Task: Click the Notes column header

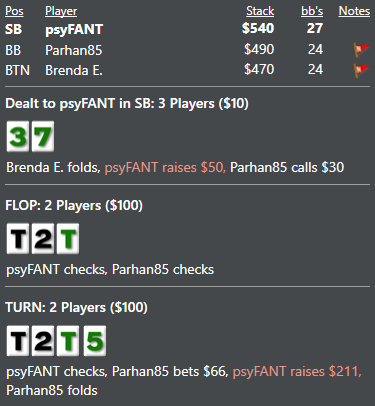Action: [x=354, y=11]
